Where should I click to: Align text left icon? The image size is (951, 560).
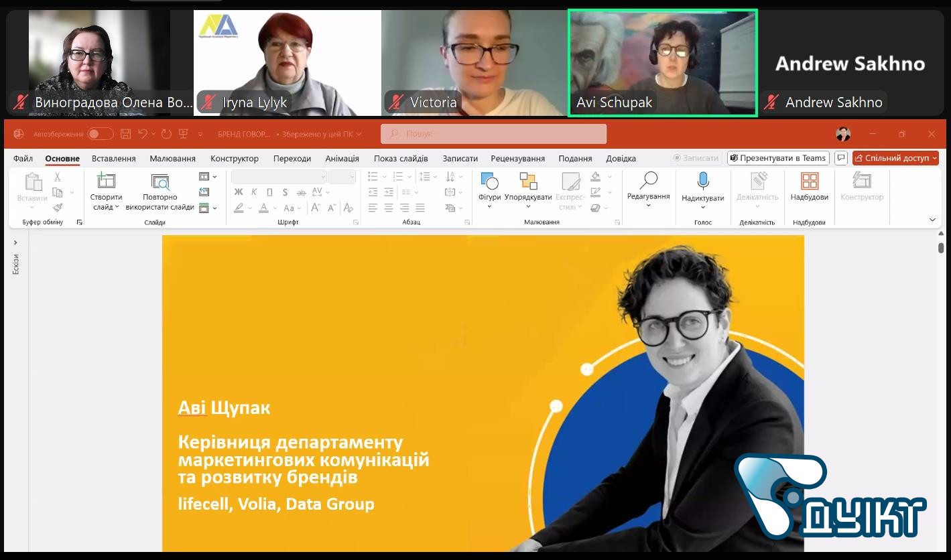(x=373, y=208)
